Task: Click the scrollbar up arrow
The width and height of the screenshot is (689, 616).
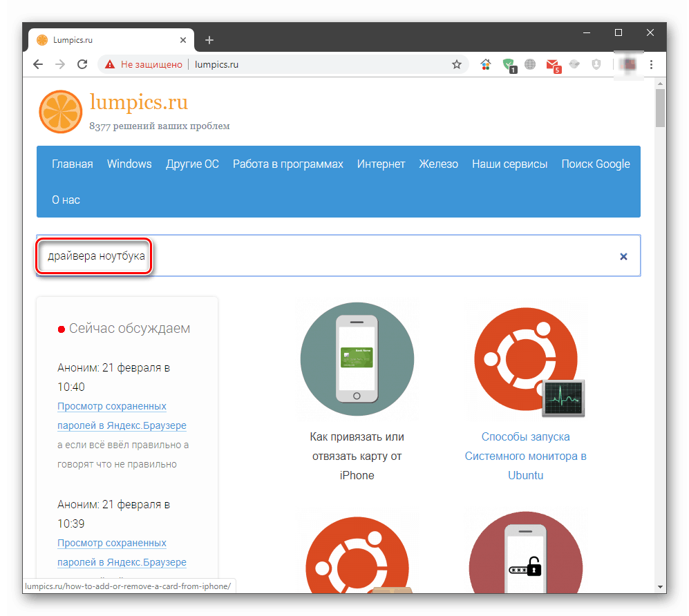Action: 660,84
